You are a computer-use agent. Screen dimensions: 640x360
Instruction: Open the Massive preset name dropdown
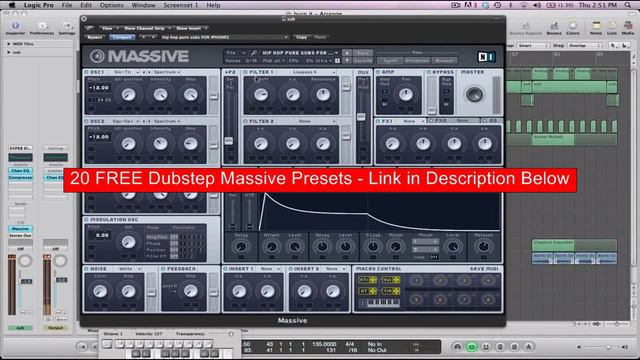[x=300, y=53]
